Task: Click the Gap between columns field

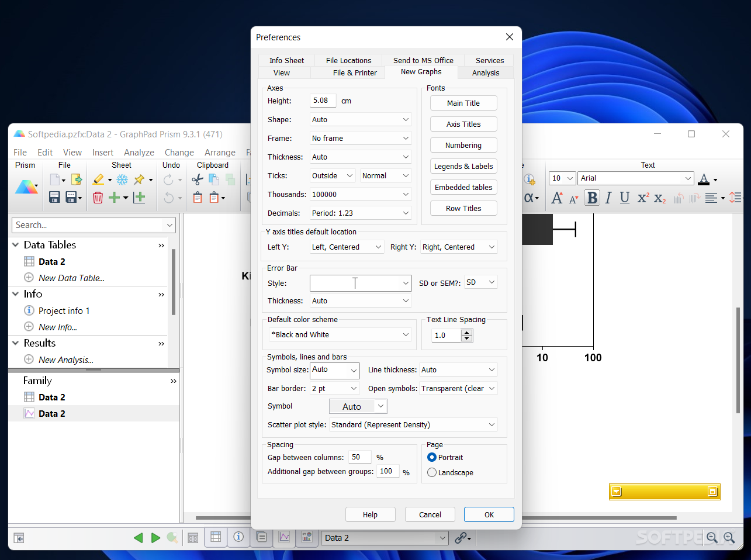Action: click(x=360, y=457)
